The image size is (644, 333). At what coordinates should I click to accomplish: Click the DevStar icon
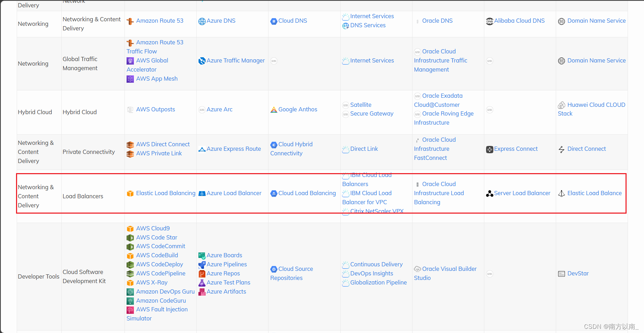point(561,274)
